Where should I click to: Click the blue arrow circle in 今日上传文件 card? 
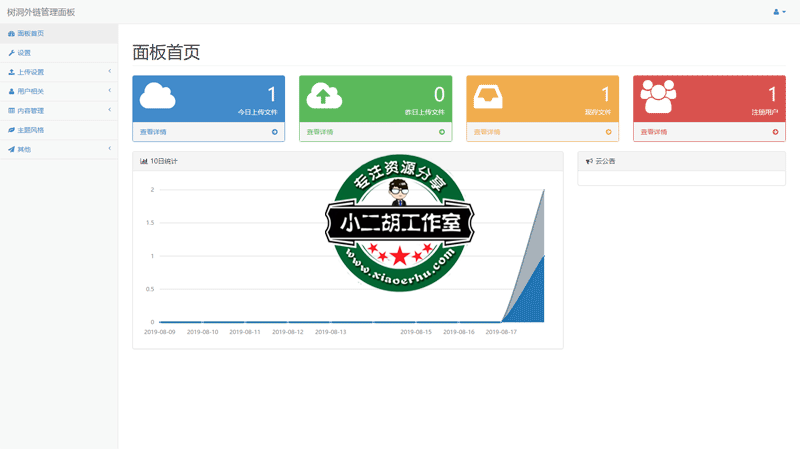(x=274, y=132)
